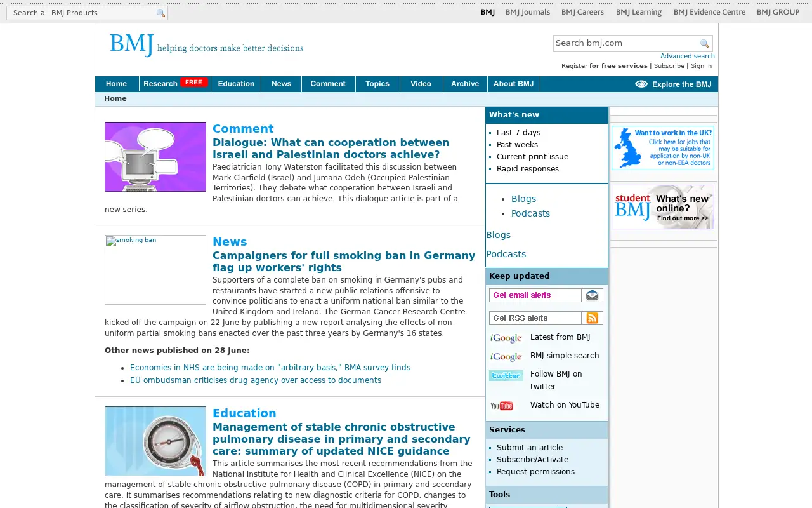Open the Research menu tab
Image resolution: width=812 pixels, height=508 pixels.
(175, 84)
